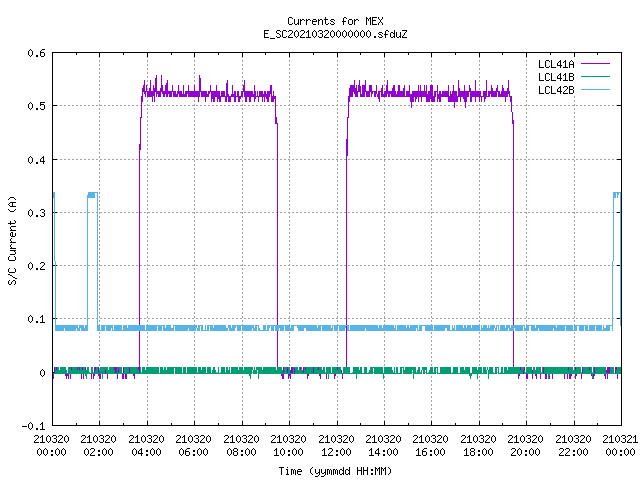Click the y-axis tick value 0.1
The width and height of the screenshot is (640, 480).
click(x=36, y=319)
